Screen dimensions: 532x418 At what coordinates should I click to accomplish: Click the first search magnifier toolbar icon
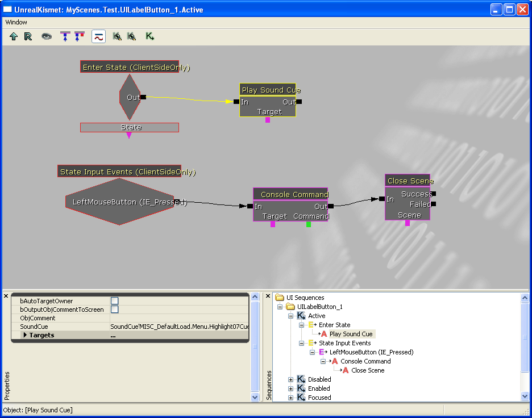click(117, 36)
